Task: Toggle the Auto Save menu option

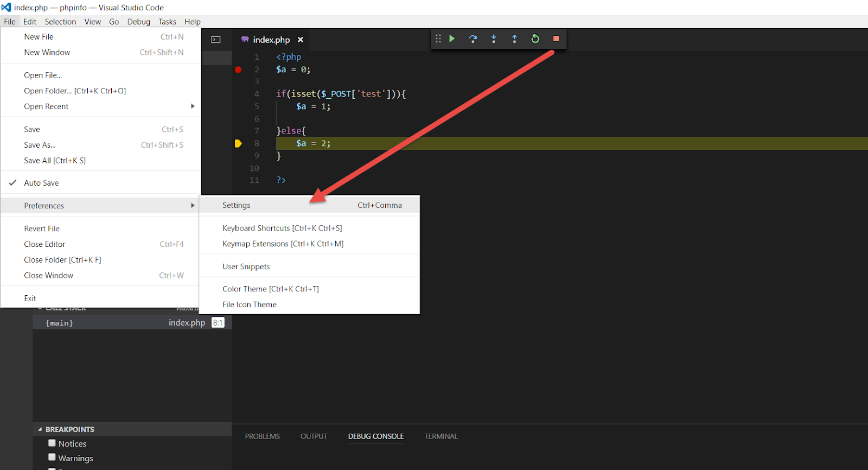Action: [x=101, y=183]
